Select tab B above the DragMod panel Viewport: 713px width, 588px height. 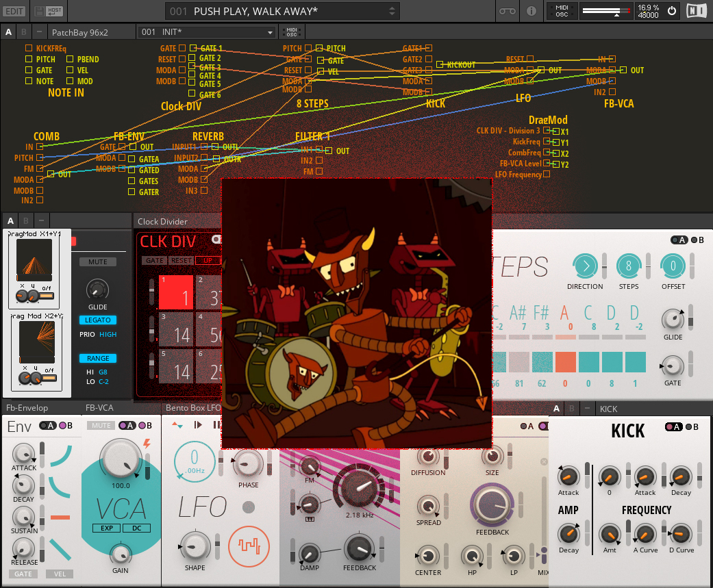click(x=26, y=221)
